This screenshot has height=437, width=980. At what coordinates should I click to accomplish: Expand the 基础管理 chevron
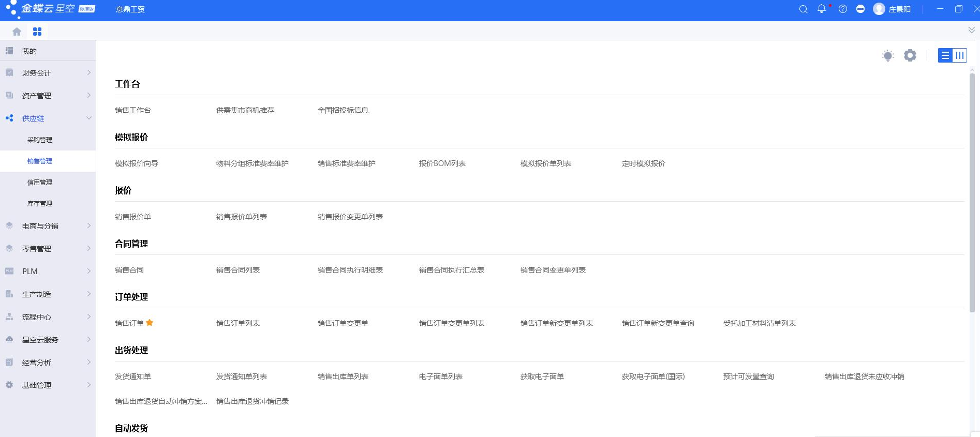click(x=88, y=385)
